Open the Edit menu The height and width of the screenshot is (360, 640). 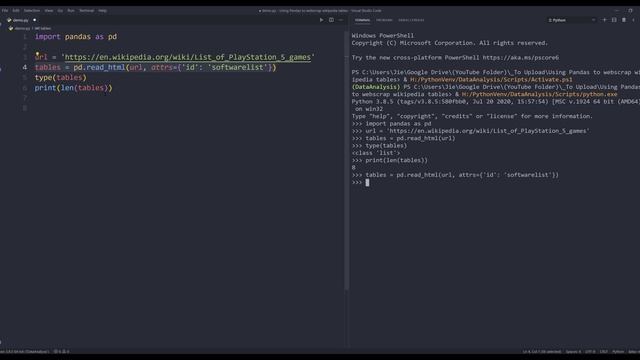[x=16, y=11]
